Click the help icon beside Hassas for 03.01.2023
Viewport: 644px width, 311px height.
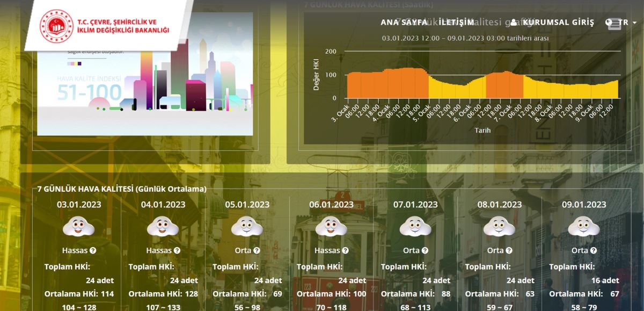(93, 250)
